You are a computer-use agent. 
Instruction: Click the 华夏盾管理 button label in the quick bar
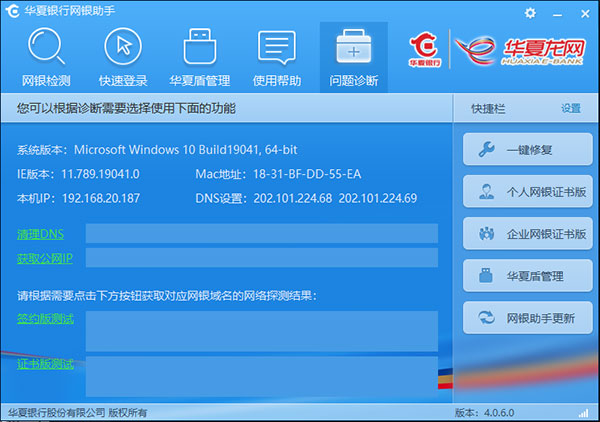pyautogui.click(x=535, y=276)
